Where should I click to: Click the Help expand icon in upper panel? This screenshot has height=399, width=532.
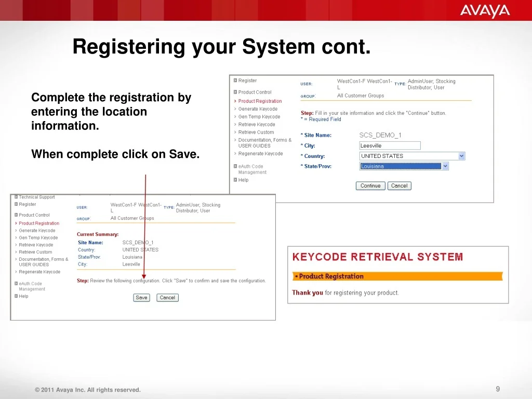pos(235,180)
